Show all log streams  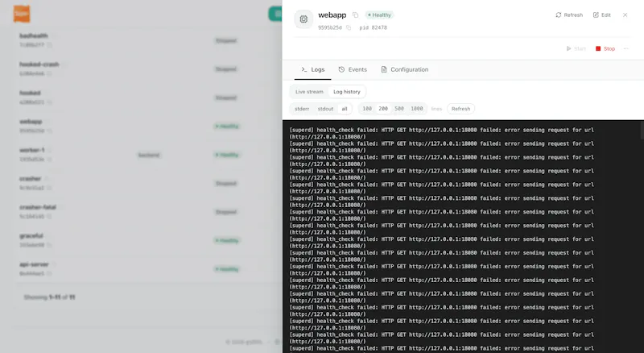click(345, 109)
